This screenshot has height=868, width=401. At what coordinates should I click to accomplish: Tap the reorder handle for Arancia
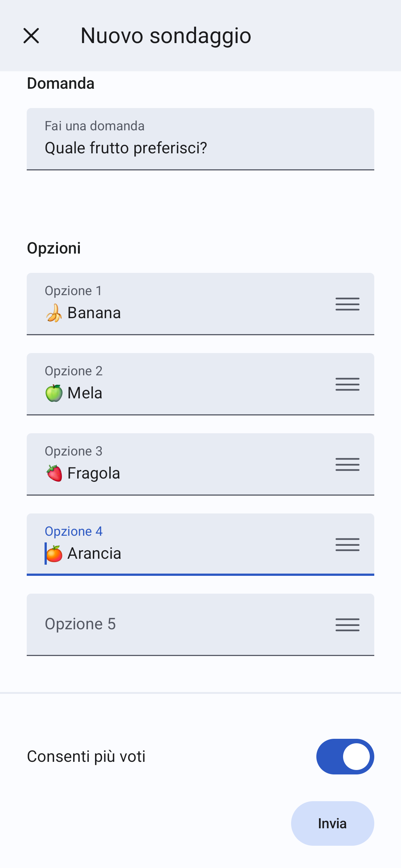347,545
